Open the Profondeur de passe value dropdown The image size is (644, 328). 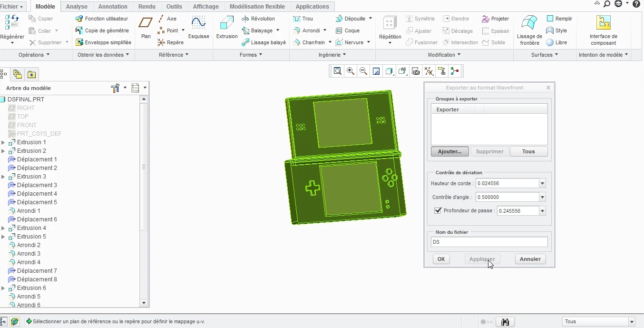point(542,211)
